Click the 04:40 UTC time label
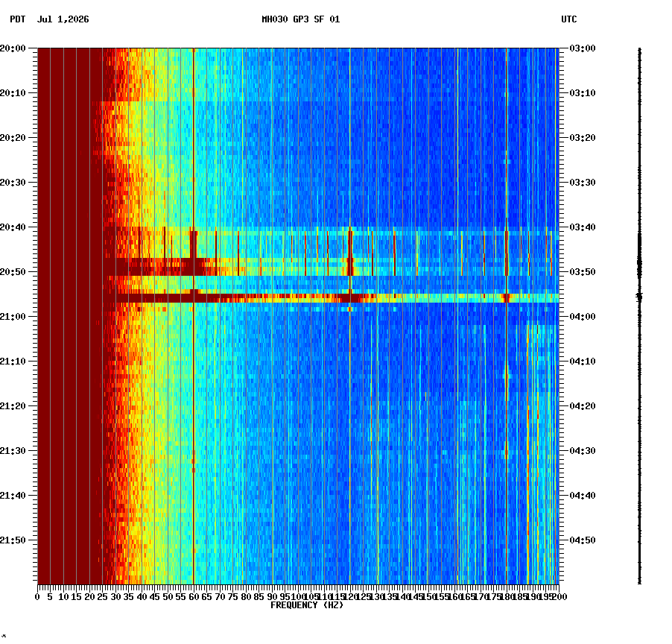672x644 pixels. (583, 496)
